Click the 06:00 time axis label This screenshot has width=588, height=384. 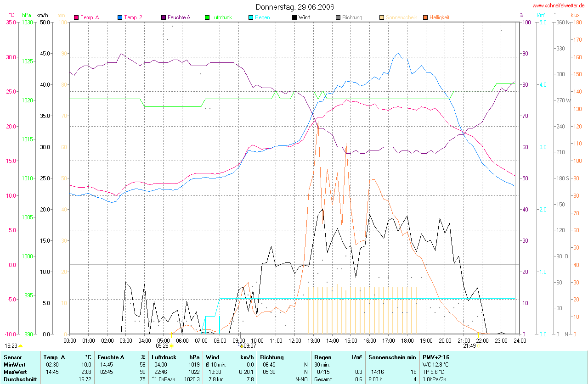[x=182, y=340]
